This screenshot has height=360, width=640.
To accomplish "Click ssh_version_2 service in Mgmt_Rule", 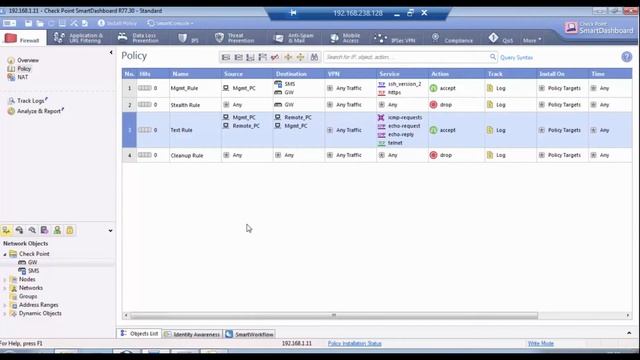I will pos(400,84).
